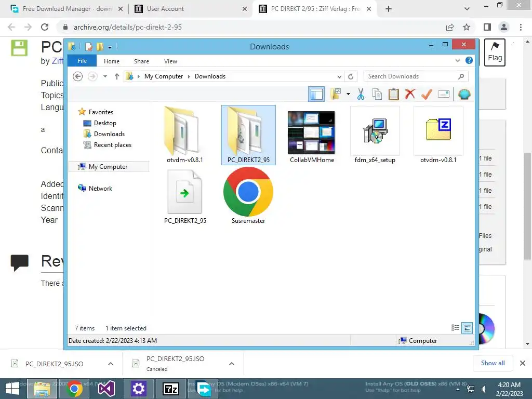The width and height of the screenshot is (532, 399).
Task: Click the orange checkmark Properties icon
Action: (x=427, y=94)
